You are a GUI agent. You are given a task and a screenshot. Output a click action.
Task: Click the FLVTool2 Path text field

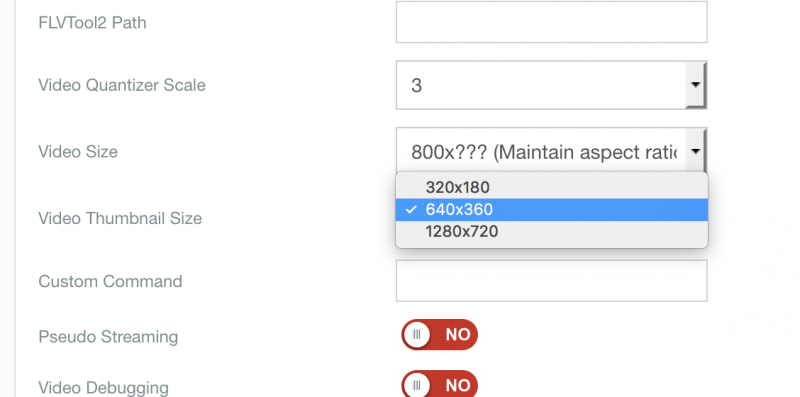click(x=552, y=22)
